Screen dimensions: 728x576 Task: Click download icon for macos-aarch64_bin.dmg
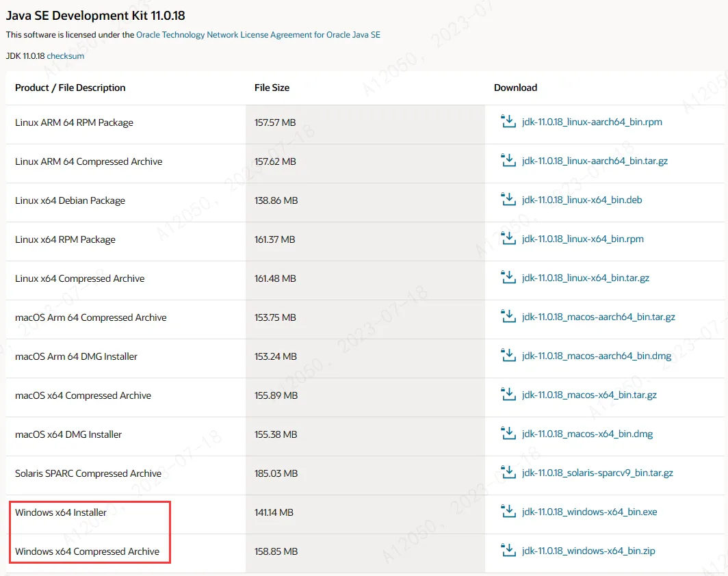pyautogui.click(x=508, y=356)
